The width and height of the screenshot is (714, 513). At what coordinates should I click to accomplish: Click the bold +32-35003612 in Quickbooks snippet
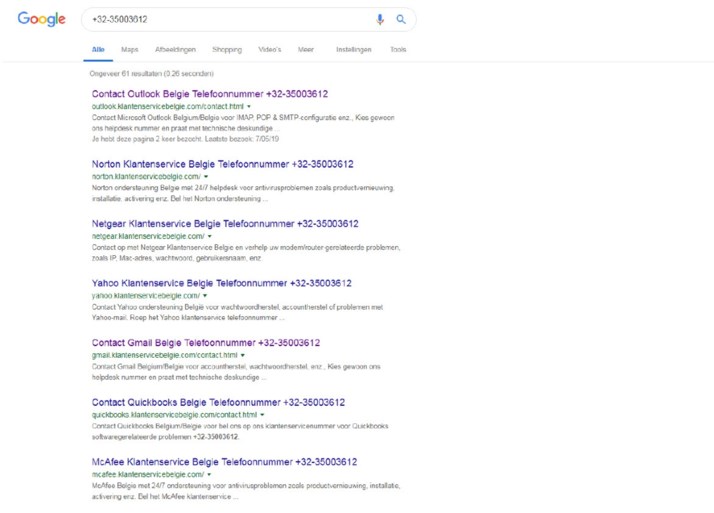215,437
